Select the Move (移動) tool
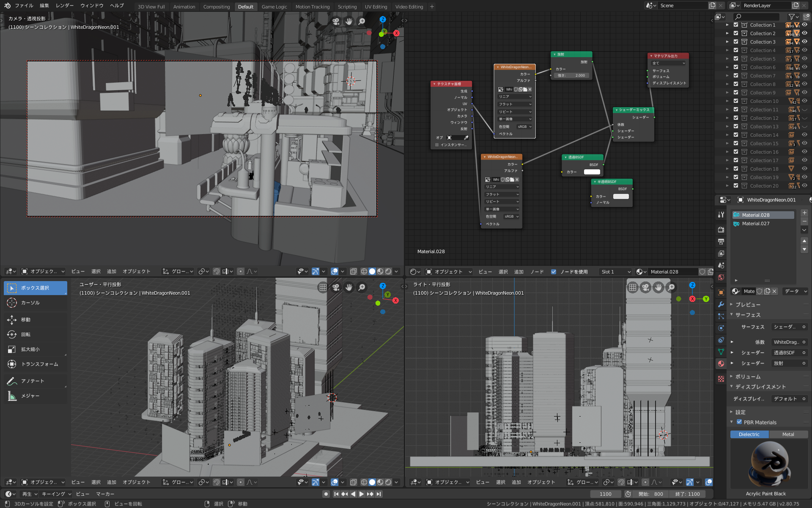The height and width of the screenshot is (508, 812). [25, 320]
